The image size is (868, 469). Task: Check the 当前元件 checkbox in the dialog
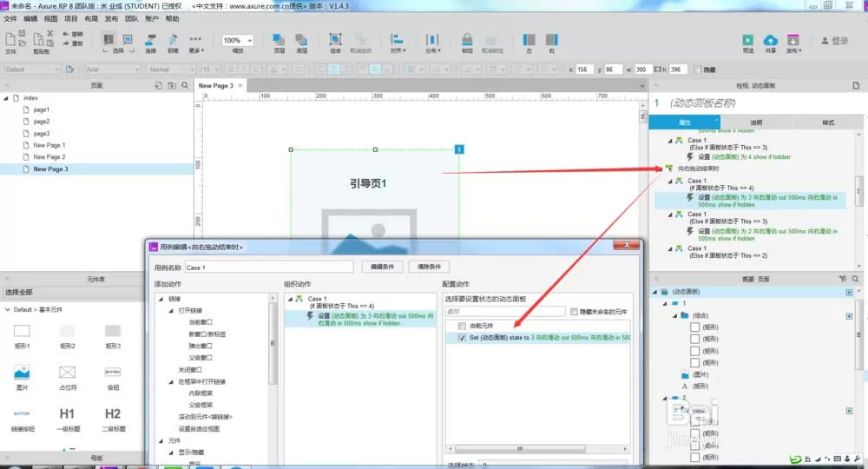coord(463,327)
